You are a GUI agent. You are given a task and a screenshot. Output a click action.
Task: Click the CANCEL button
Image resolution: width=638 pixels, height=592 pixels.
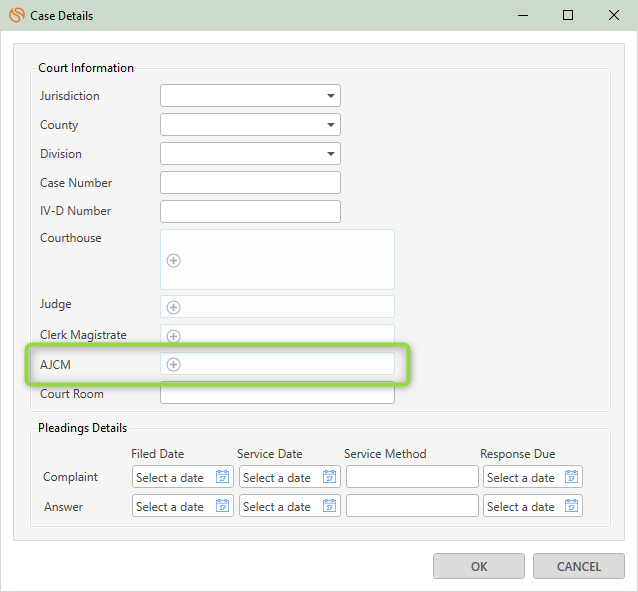click(579, 566)
